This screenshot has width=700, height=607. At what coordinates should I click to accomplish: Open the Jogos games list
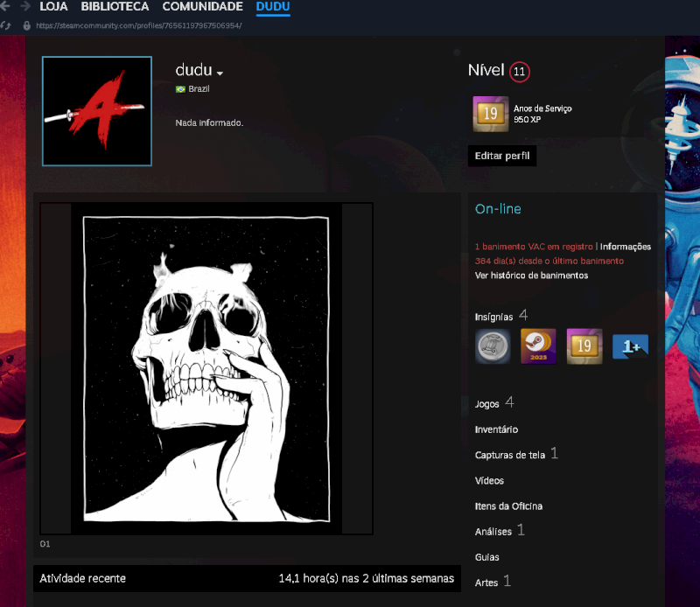coord(494,403)
